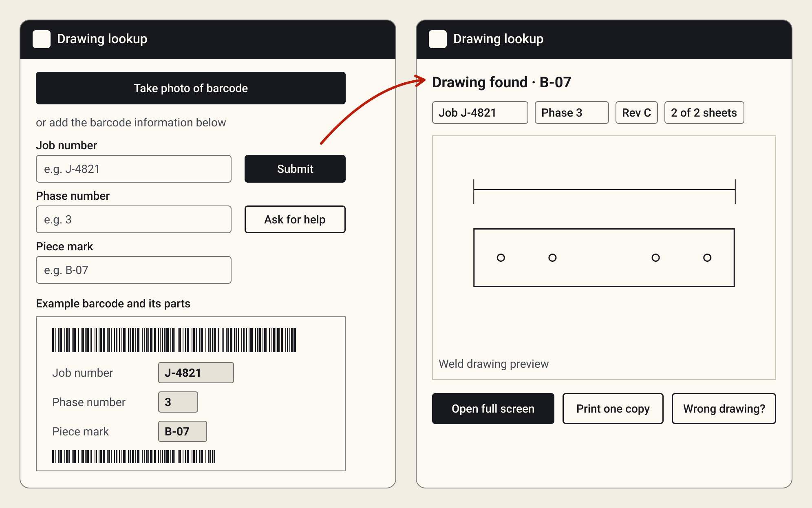The width and height of the screenshot is (812, 508).
Task: Click the white logo square in right Drawing lookup header
Action: click(x=438, y=39)
